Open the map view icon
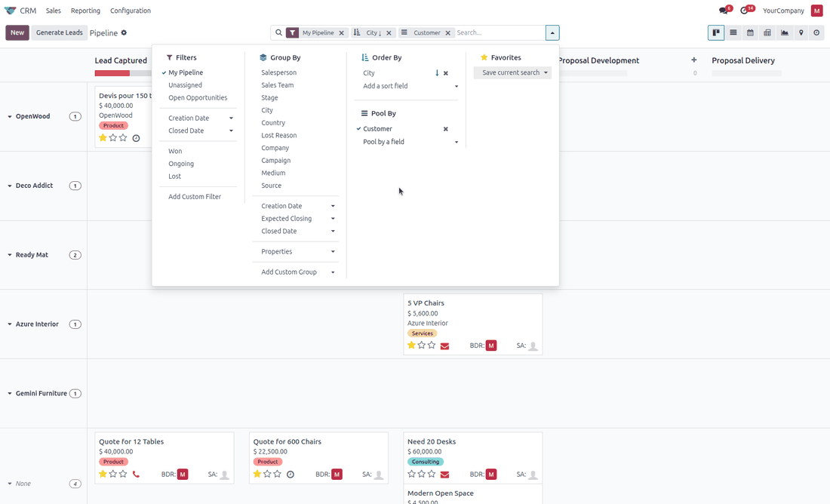 [801, 33]
